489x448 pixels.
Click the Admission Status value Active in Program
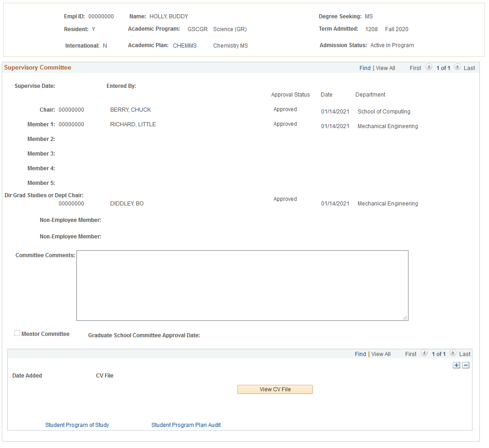tap(392, 45)
